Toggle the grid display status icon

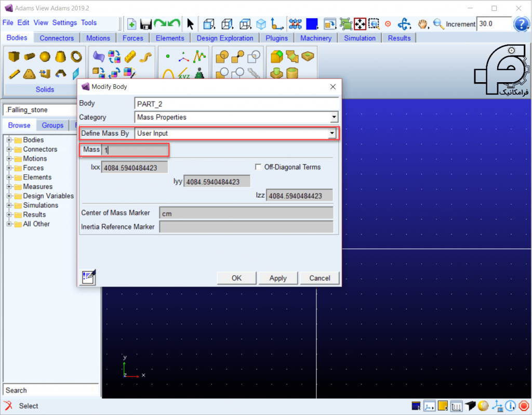pos(456,406)
